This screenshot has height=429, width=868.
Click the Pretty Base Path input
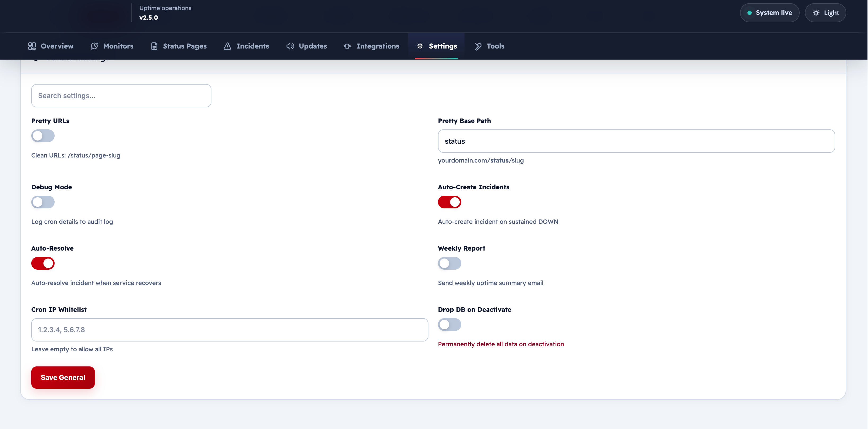tap(636, 141)
